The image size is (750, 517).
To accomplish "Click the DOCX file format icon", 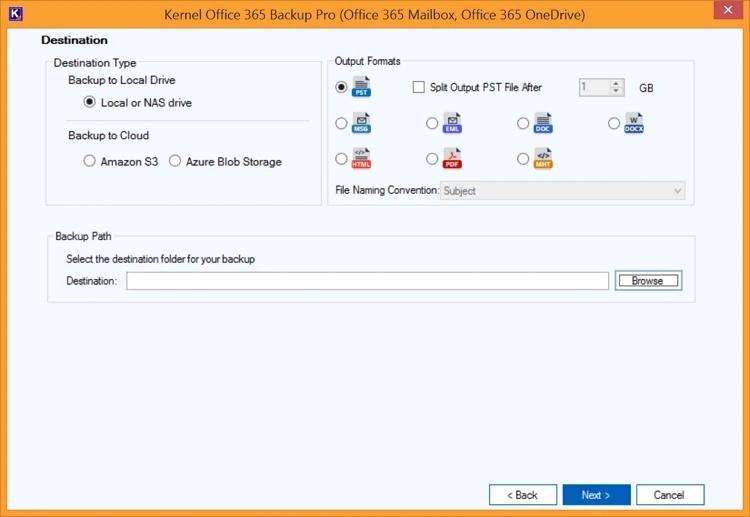I will 634,123.
